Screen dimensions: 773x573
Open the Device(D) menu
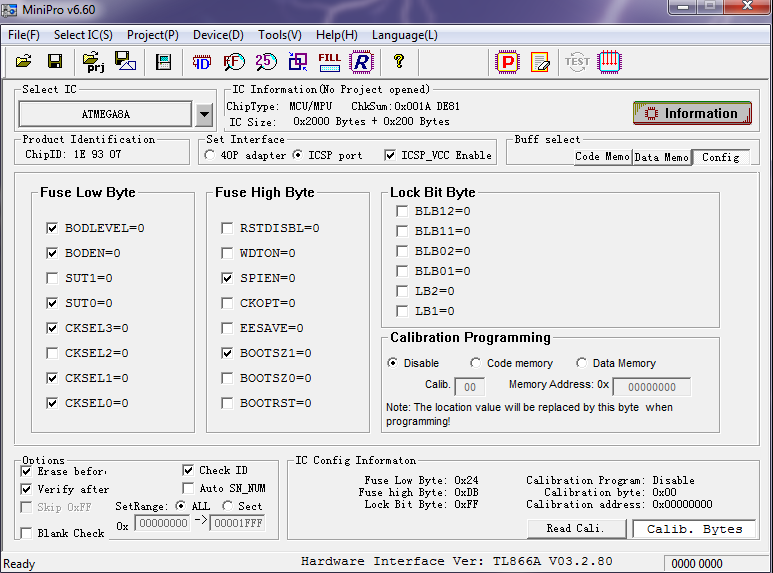[x=218, y=35]
